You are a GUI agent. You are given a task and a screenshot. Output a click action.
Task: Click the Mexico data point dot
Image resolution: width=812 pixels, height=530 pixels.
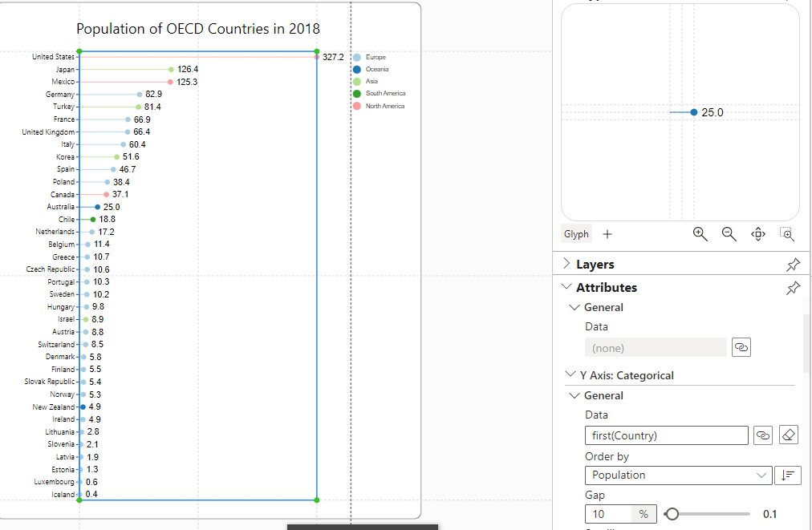pyautogui.click(x=170, y=82)
